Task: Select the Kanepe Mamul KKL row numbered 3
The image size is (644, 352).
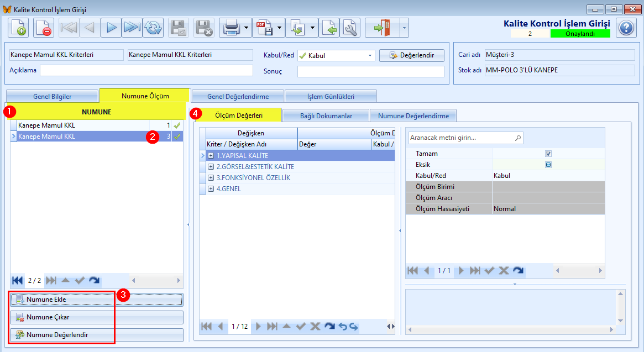Action: point(97,136)
